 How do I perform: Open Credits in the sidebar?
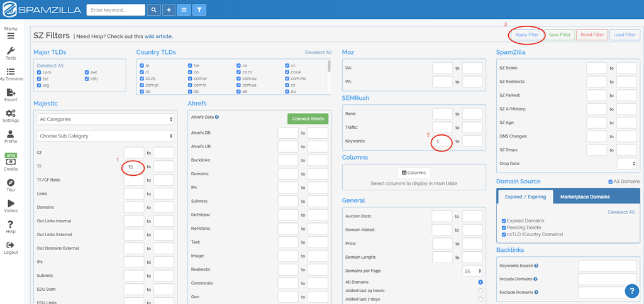[x=11, y=162]
